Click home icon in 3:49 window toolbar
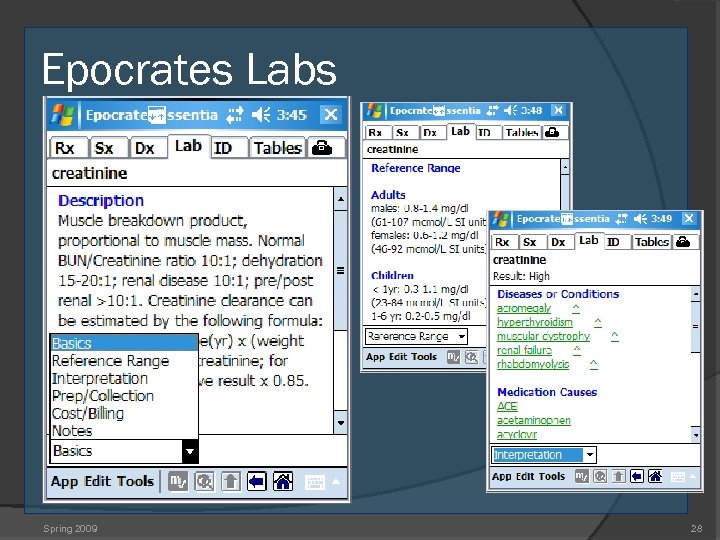 point(655,477)
